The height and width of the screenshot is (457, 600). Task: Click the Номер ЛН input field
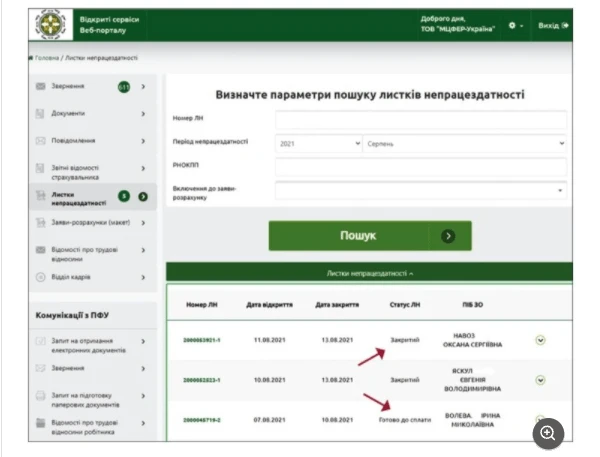tap(421, 119)
